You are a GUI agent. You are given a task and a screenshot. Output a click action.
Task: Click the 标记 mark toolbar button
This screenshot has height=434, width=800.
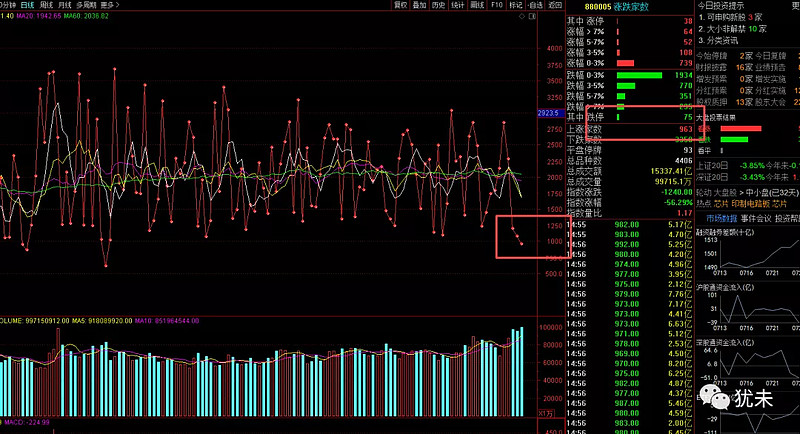click(x=516, y=5)
